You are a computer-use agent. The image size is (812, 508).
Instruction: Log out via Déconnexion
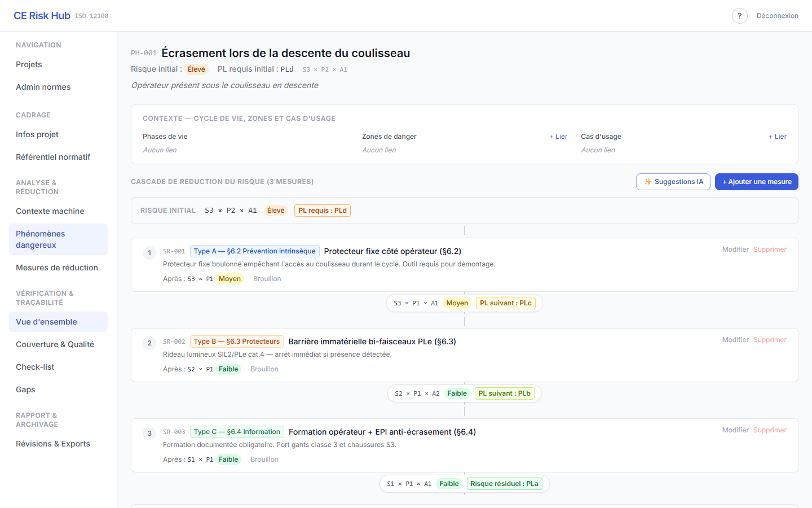tap(777, 16)
